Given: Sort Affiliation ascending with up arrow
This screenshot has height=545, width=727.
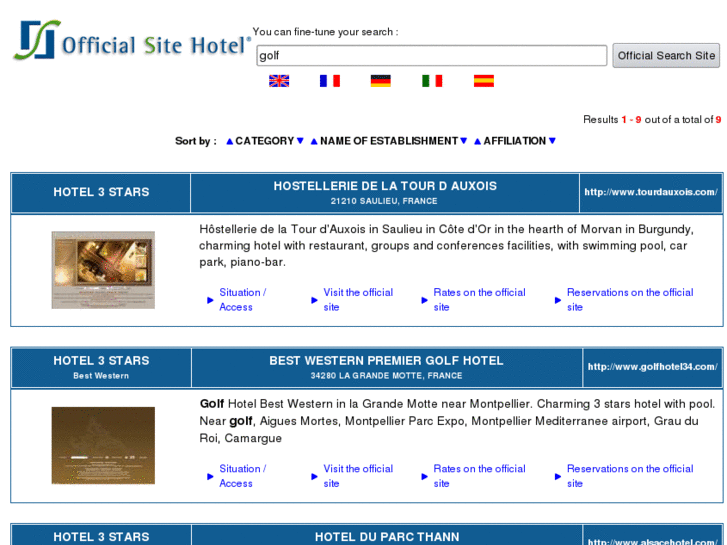Looking at the screenshot, I should [x=478, y=141].
